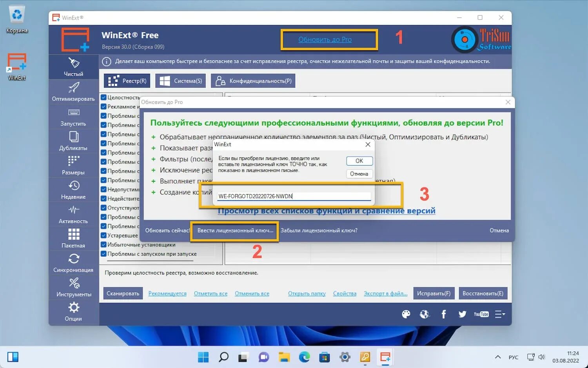Click the Обновить до Pro link
This screenshot has width=588, height=368.
325,40
